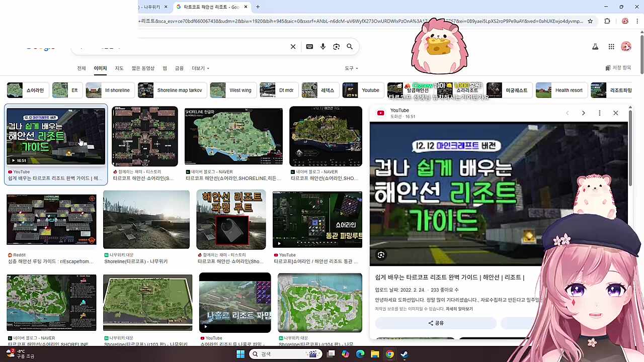Open Chrome extensions puzzle icon
The height and width of the screenshot is (362, 644).
coord(607,21)
